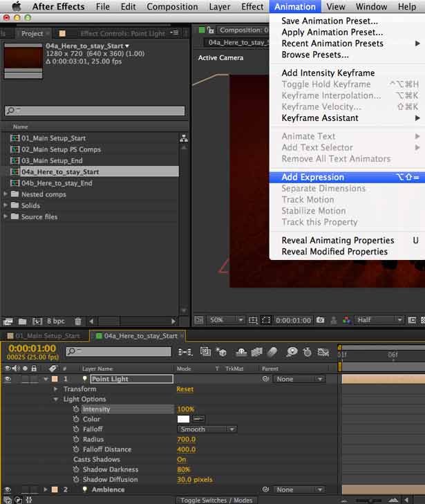Enable Frame Blending icon in timeline
Screen dimensions: 425x504
pyautogui.click(x=256, y=353)
